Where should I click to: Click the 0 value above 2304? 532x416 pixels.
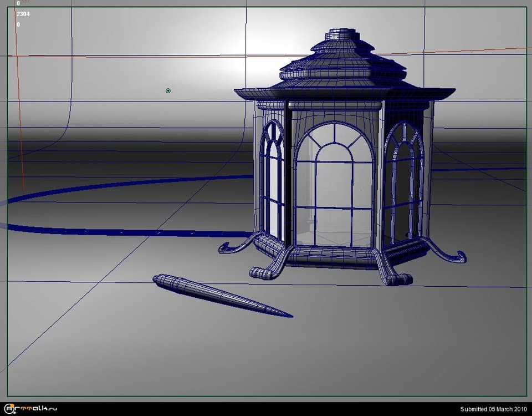18,3
